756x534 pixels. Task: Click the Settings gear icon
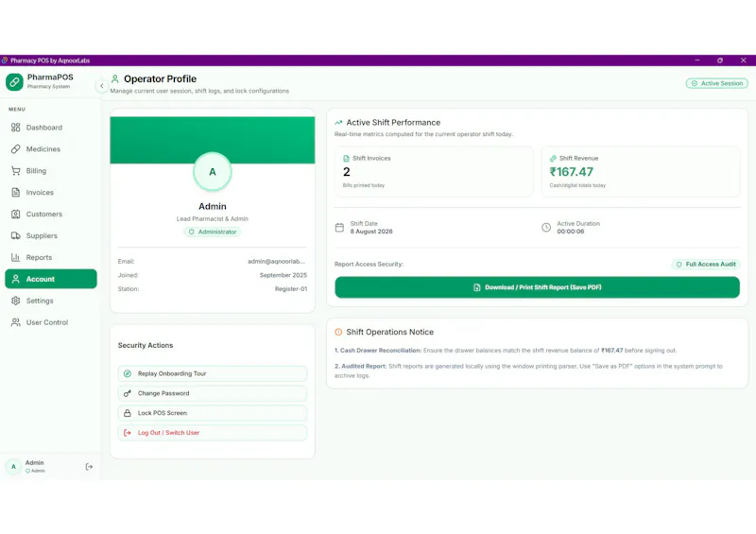pyautogui.click(x=16, y=301)
